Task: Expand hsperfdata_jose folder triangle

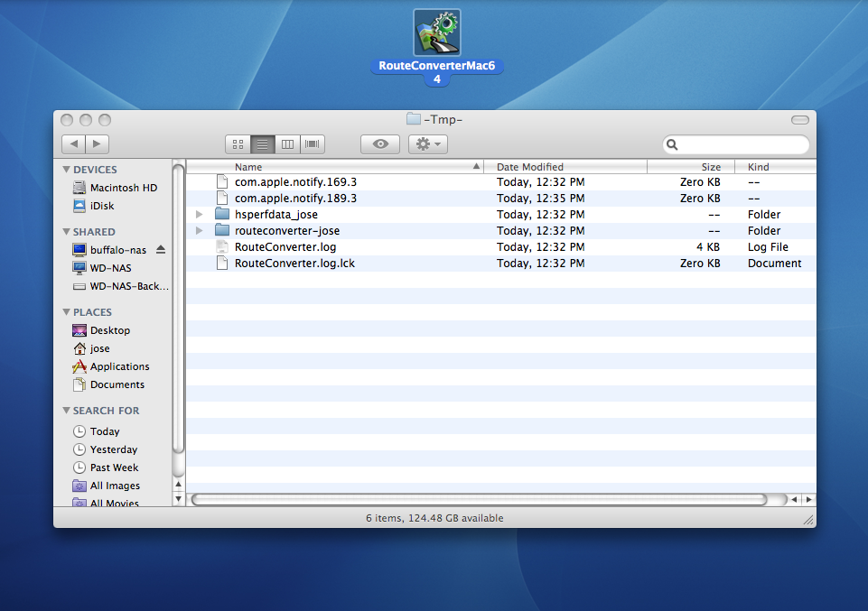Action: (x=200, y=214)
